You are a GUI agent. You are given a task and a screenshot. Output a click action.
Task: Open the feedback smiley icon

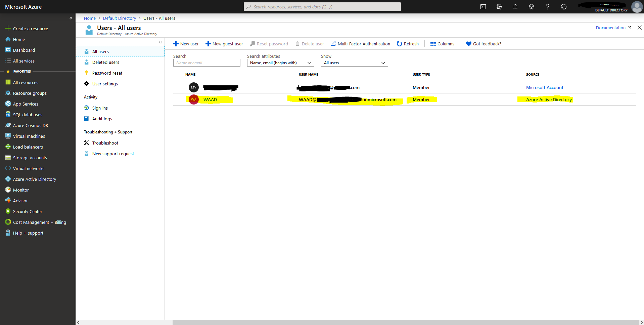(564, 7)
